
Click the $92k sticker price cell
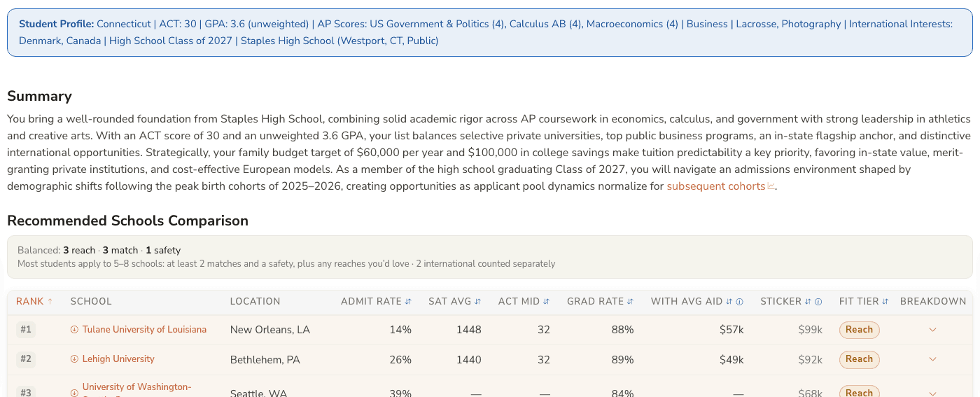pyautogui.click(x=811, y=360)
